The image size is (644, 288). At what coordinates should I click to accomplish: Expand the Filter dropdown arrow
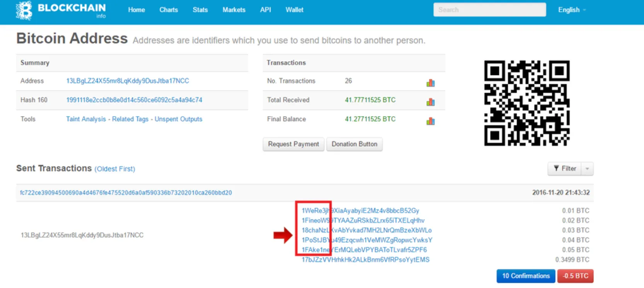[x=587, y=169]
